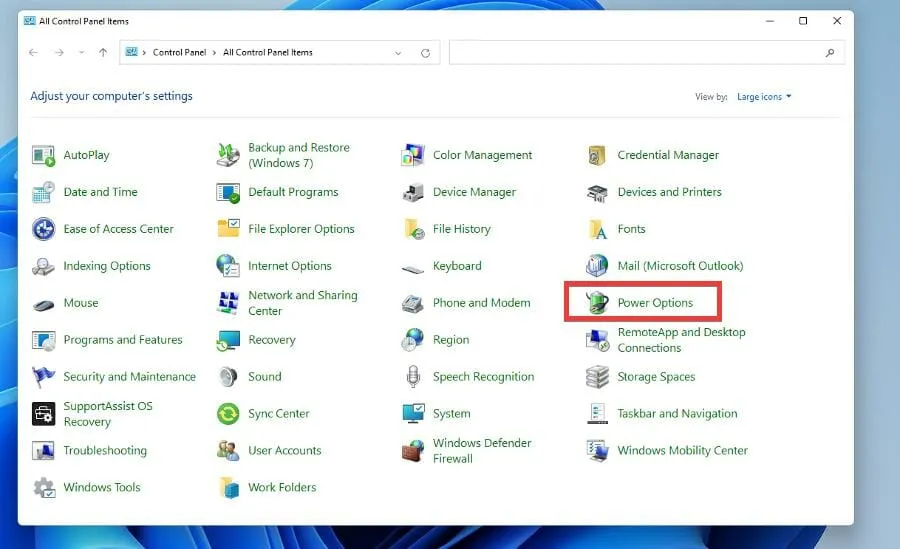Open the Credential Manager icon
This screenshot has height=549, width=900.
pyautogui.click(x=597, y=155)
